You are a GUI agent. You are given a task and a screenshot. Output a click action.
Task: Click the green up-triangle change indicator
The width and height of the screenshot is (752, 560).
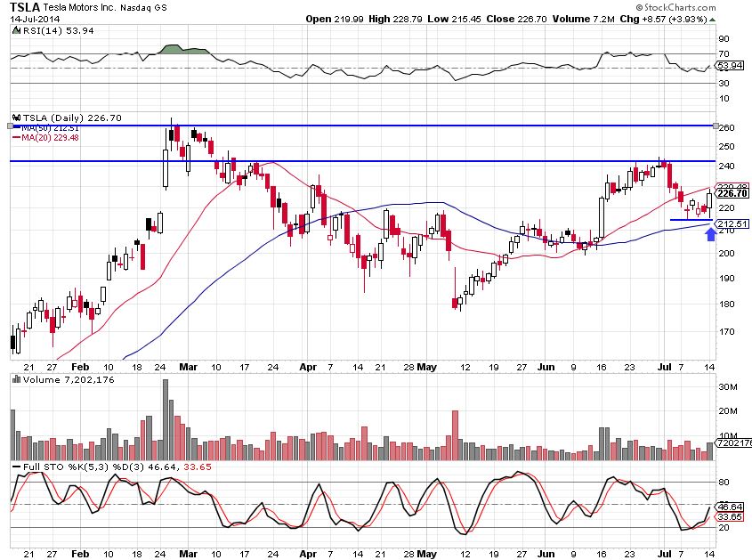713,20
